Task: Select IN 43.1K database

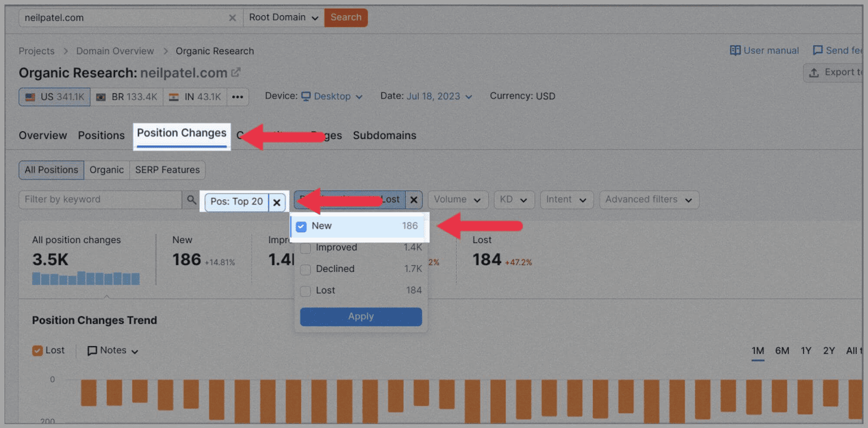Action: click(195, 97)
